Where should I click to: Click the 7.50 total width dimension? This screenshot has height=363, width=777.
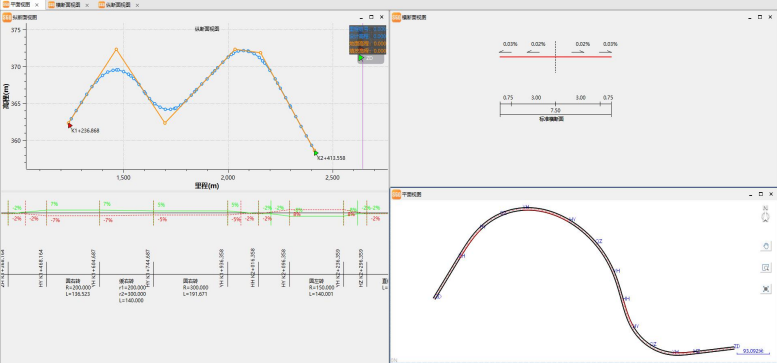coord(555,110)
